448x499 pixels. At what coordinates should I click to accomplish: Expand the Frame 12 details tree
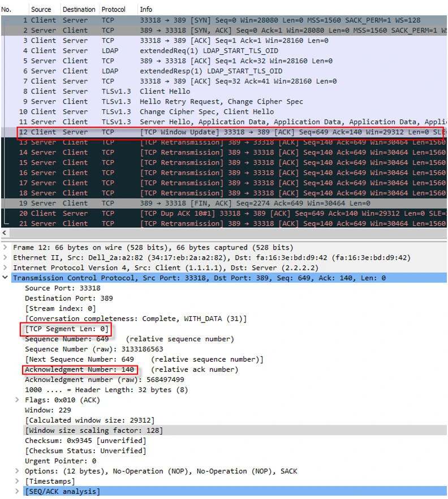(6, 248)
